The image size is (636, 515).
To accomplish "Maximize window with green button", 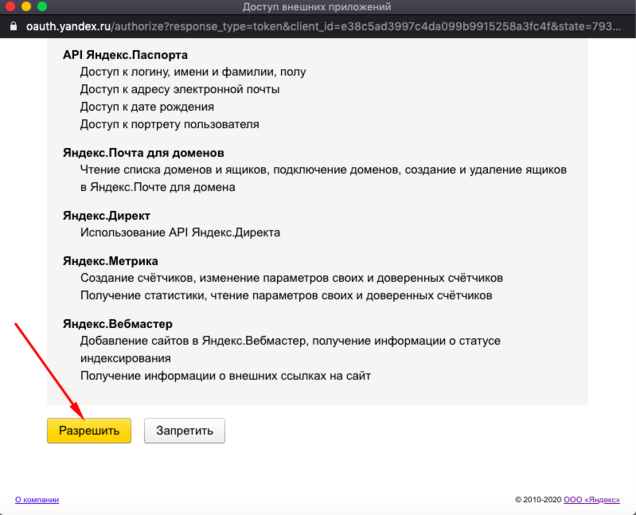I will click(x=42, y=6).
